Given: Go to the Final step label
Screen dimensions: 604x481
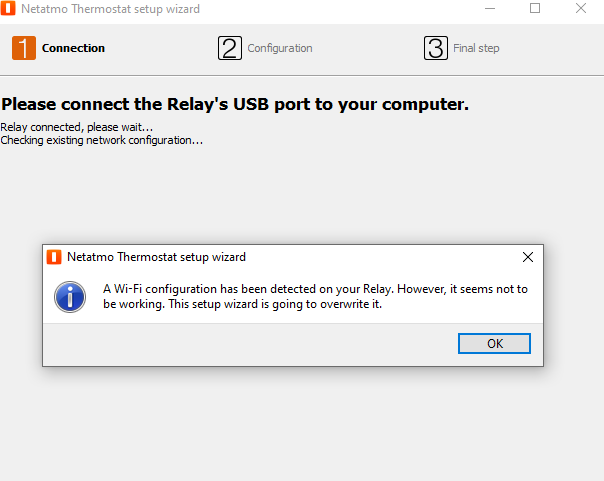Looking at the screenshot, I should point(476,48).
